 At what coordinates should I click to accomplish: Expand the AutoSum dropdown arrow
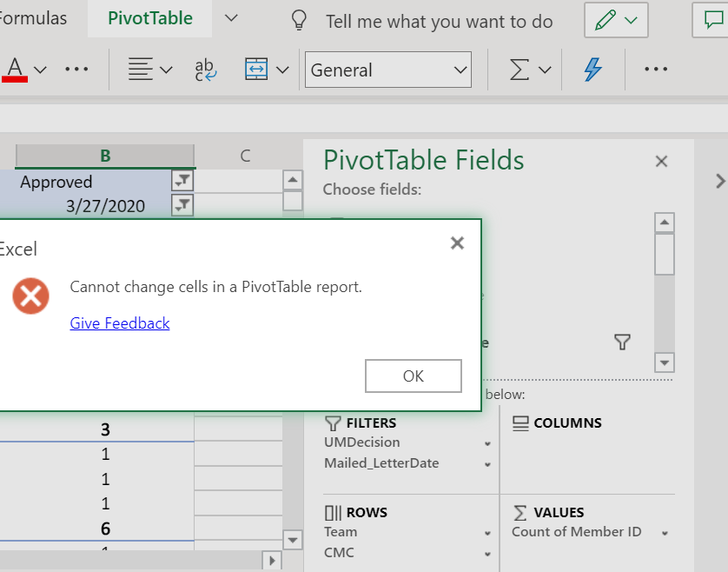(x=545, y=70)
